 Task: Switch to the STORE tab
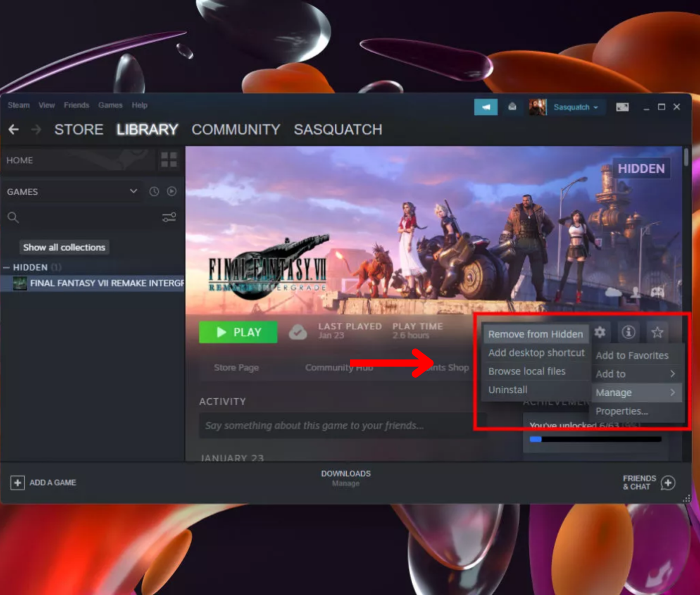click(x=79, y=129)
